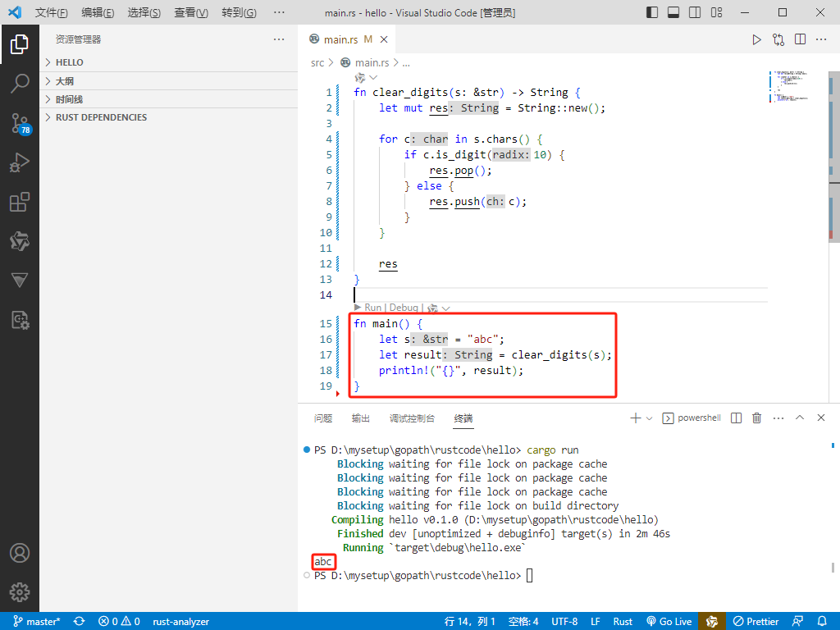Open the Accounts icon in activity bar
840x630 pixels.
20,553
